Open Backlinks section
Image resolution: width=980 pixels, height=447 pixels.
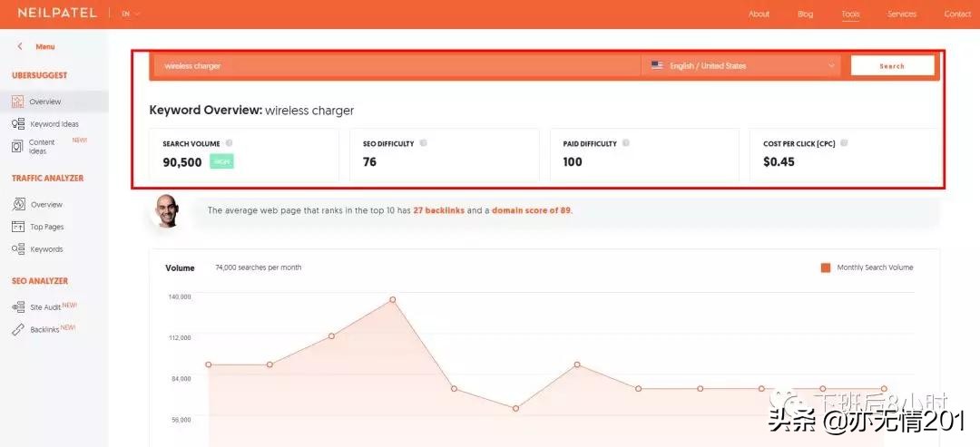click(x=45, y=330)
